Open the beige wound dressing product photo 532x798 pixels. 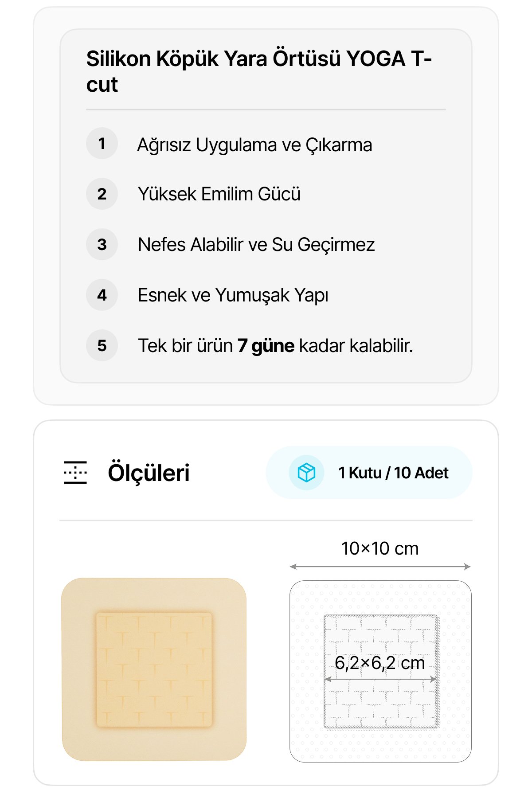pos(154,669)
